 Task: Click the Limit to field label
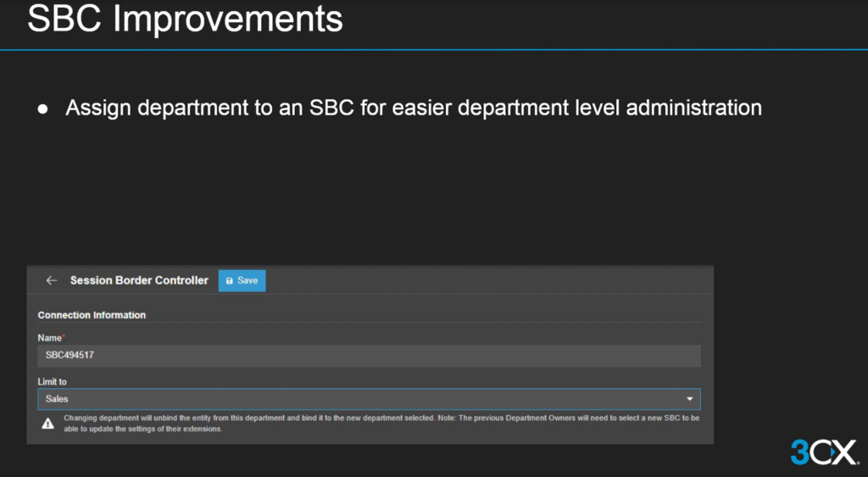click(53, 382)
